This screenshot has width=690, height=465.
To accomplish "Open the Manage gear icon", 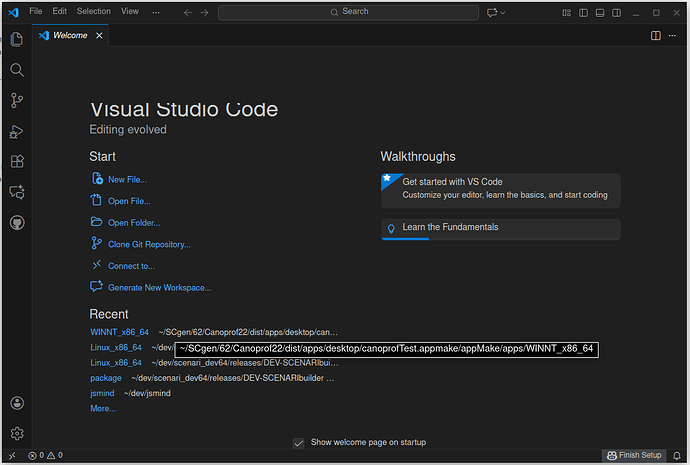I will point(17,433).
